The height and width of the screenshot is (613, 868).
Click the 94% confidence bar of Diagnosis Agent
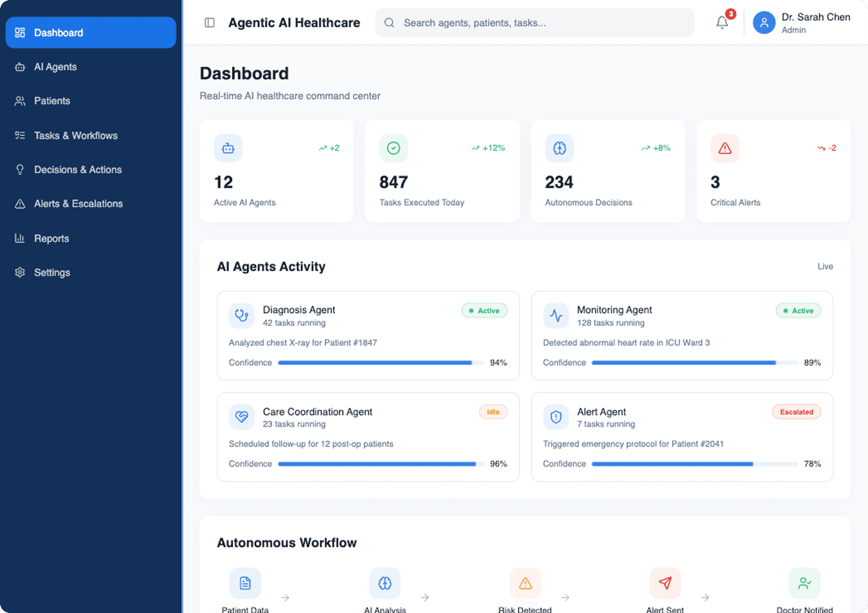(380, 363)
